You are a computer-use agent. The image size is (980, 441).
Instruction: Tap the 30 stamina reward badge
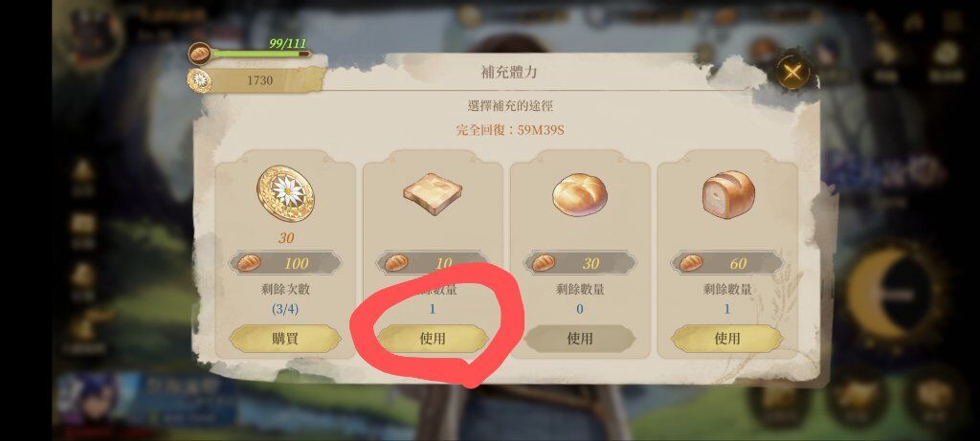579,263
